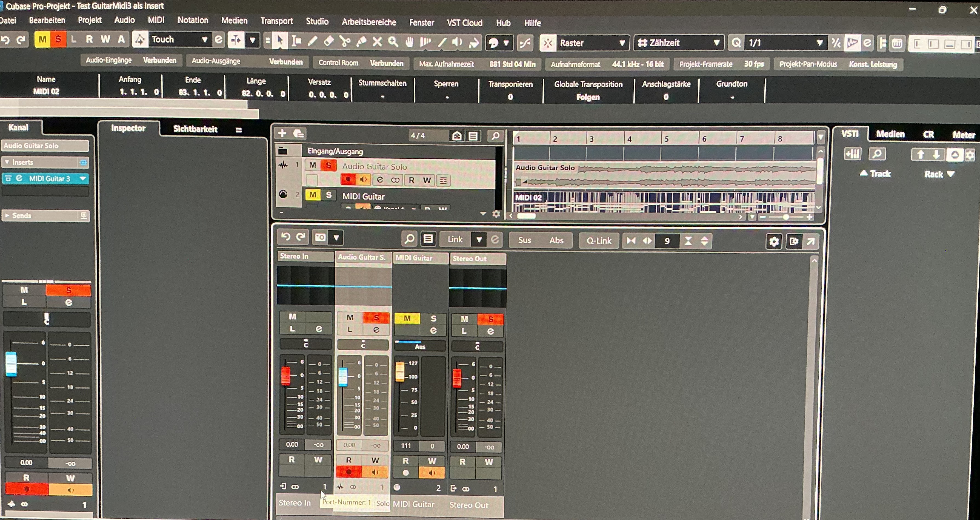Open inspector setup equals icon
Viewport: 980px width, 520px height.
pos(239,130)
